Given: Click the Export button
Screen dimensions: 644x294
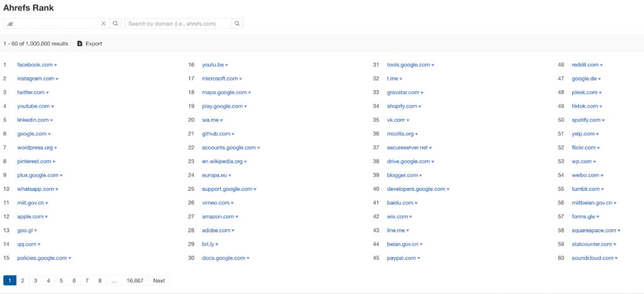Looking at the screenshot, I should click(89, 43).
